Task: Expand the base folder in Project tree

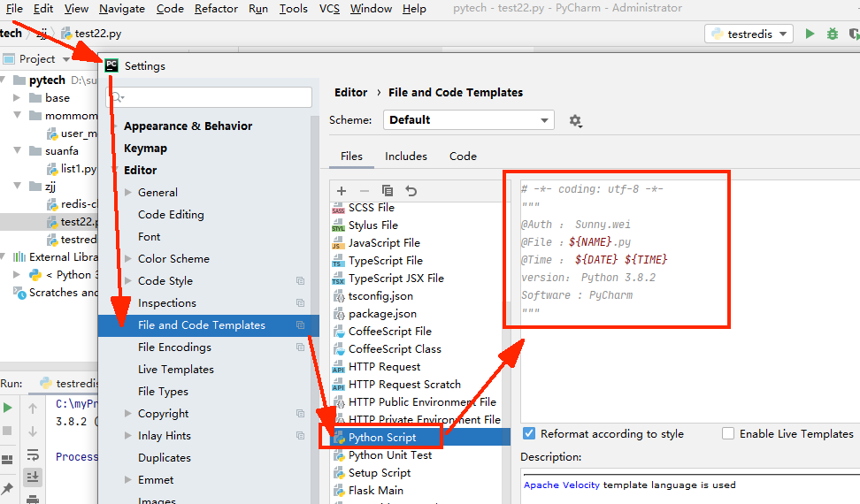Action: click(17, 97)
